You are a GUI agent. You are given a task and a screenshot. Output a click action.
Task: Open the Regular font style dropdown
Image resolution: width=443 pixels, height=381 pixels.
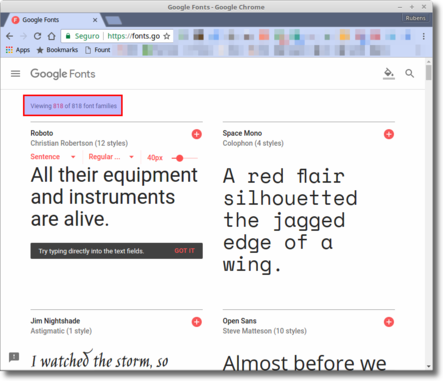click(111, 157)
